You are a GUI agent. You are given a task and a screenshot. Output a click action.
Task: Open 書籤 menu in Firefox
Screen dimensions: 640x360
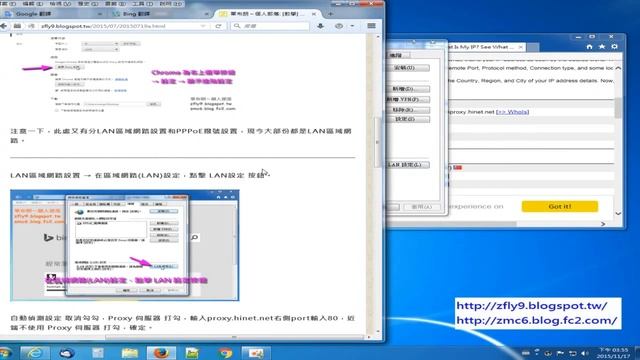(116, 4)
